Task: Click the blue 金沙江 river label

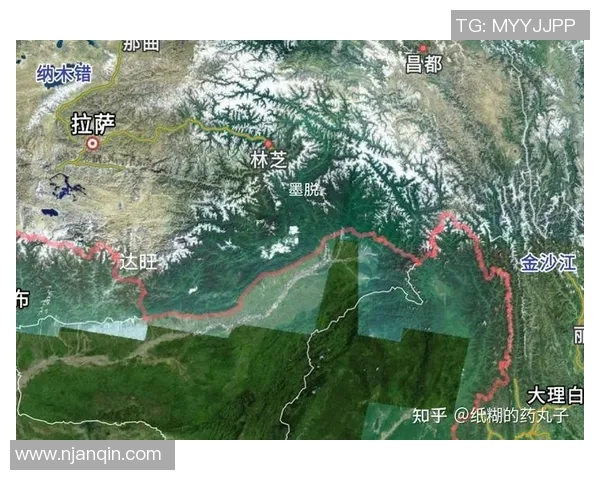Action: point(548,263)
